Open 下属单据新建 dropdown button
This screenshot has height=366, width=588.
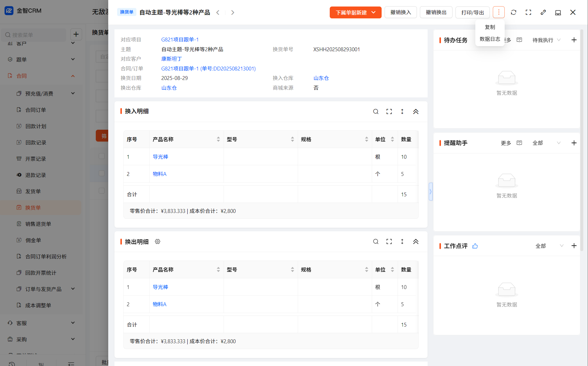(356, 12)
